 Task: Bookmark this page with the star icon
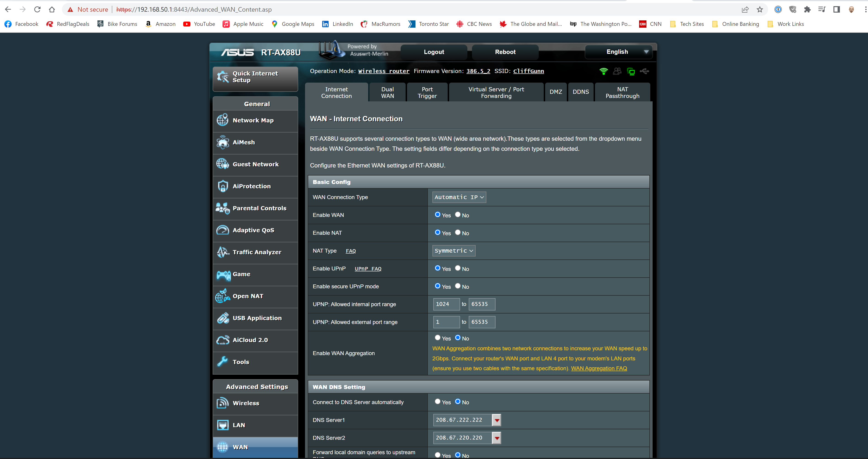click(760, 9)
